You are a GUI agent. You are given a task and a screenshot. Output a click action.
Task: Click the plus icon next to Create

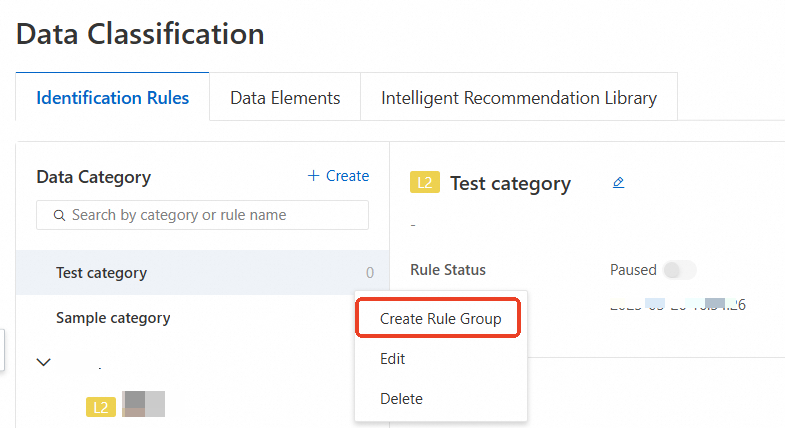314,176
